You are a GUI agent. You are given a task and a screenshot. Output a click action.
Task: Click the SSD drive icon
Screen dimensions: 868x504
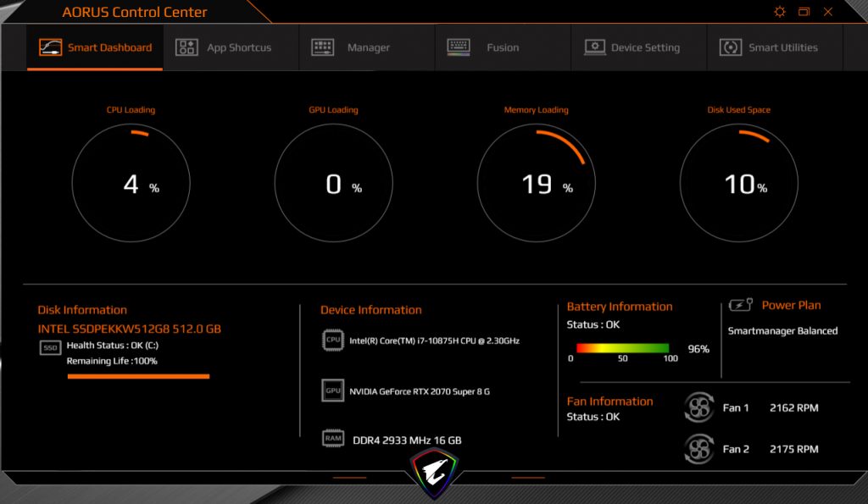(50, 347)
